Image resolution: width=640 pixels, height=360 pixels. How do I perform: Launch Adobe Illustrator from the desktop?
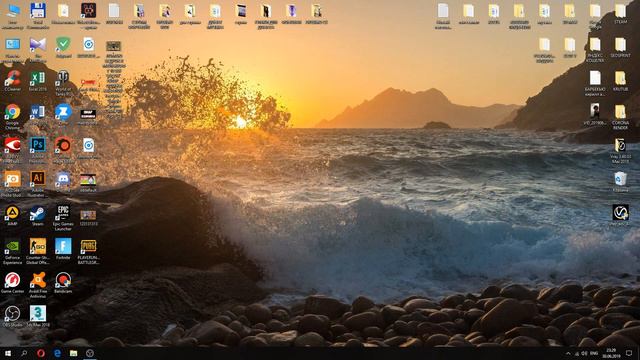(x=38, y=178)
